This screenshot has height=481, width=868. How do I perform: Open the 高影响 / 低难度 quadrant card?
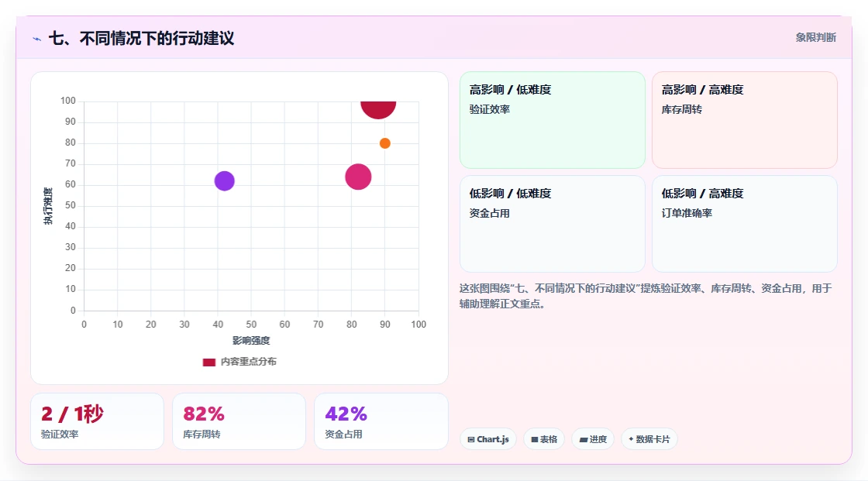[x=553, y=119]
